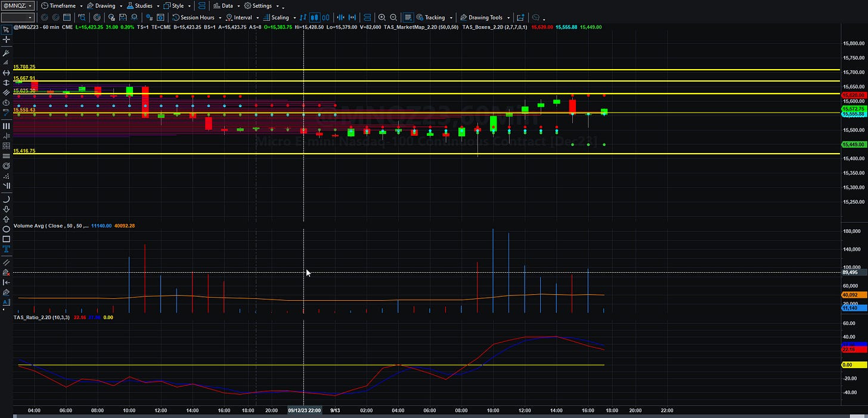Toggle the grid display button
Viewport: 868px width, 418px height.
(408, 17)
